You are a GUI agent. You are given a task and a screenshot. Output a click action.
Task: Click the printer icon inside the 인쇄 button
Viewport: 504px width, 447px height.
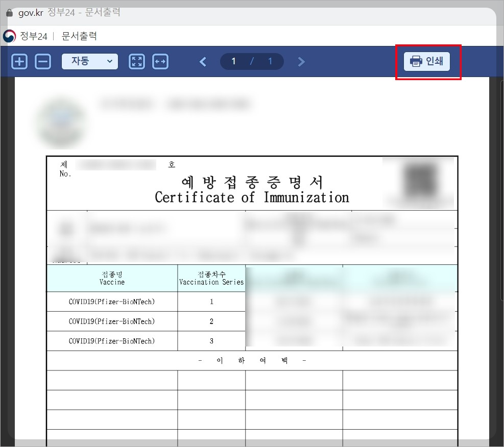tap(415, 61)
